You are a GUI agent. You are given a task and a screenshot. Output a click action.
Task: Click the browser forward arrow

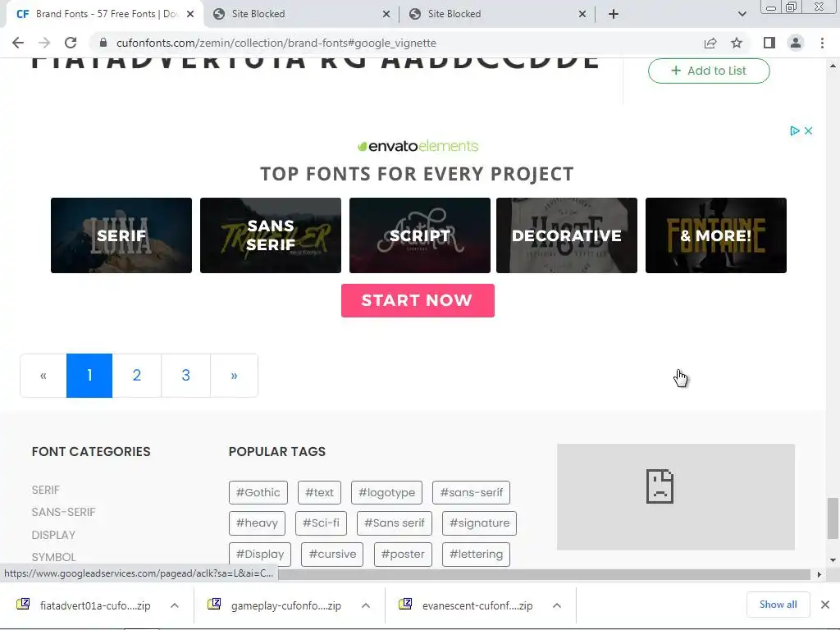[x=44, y=43]
